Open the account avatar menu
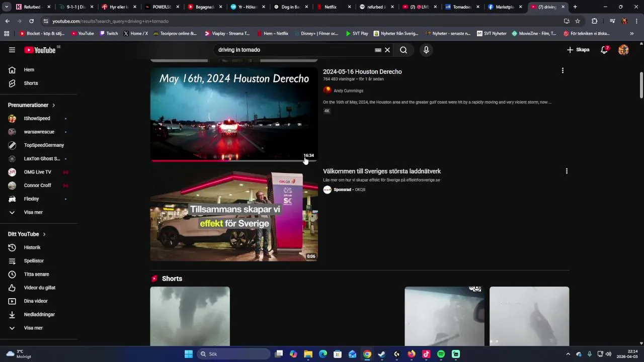 (623, 50)
